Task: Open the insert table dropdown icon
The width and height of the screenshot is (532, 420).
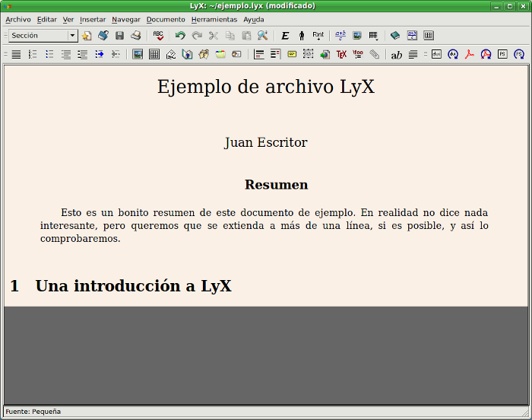Action: (374, 35)
